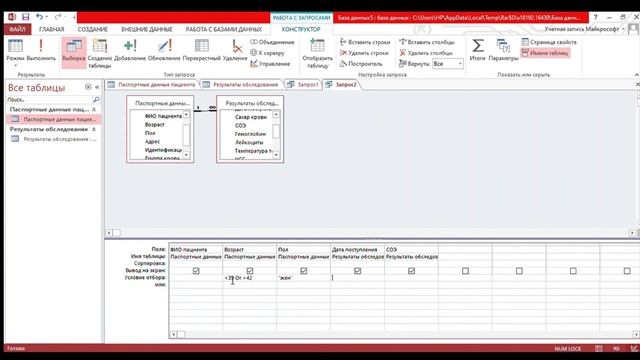
Task: Collapse the Паспортные данные пац... group
Action: pyautogui.click(x=94, y=109)
